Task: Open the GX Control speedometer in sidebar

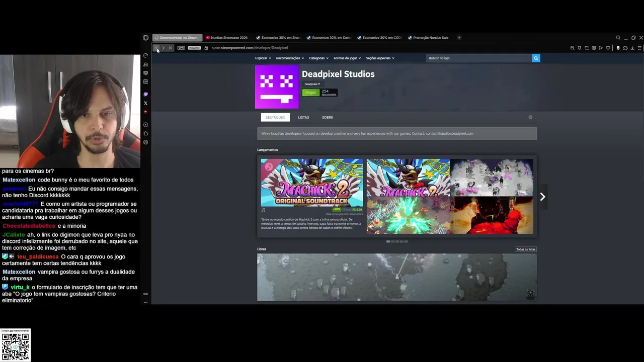Action: pos(146,56)
